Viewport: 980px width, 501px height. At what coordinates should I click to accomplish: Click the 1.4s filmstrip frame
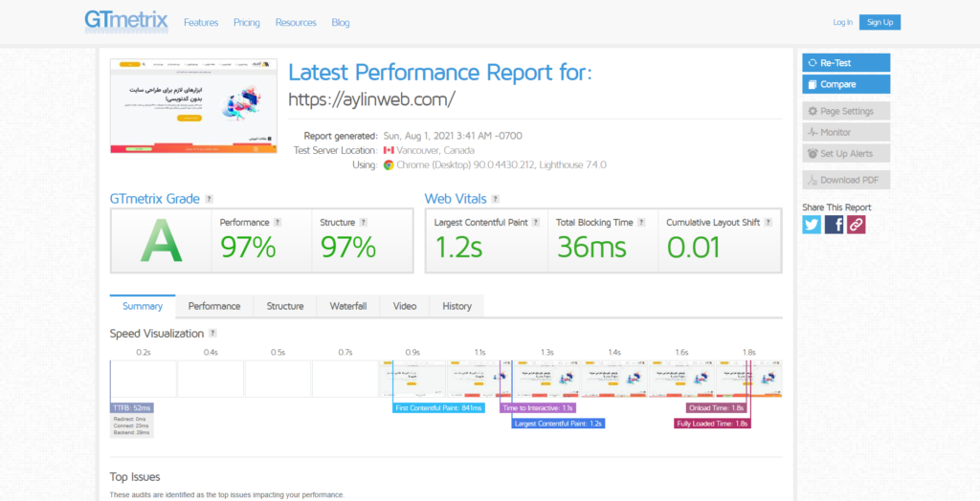[x=614, y=379]
